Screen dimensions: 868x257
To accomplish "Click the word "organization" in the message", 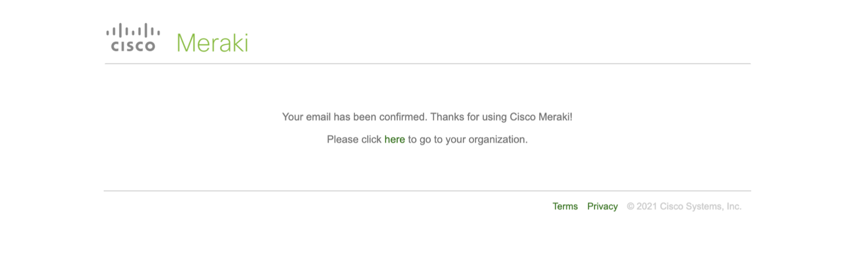I will 496,140.
